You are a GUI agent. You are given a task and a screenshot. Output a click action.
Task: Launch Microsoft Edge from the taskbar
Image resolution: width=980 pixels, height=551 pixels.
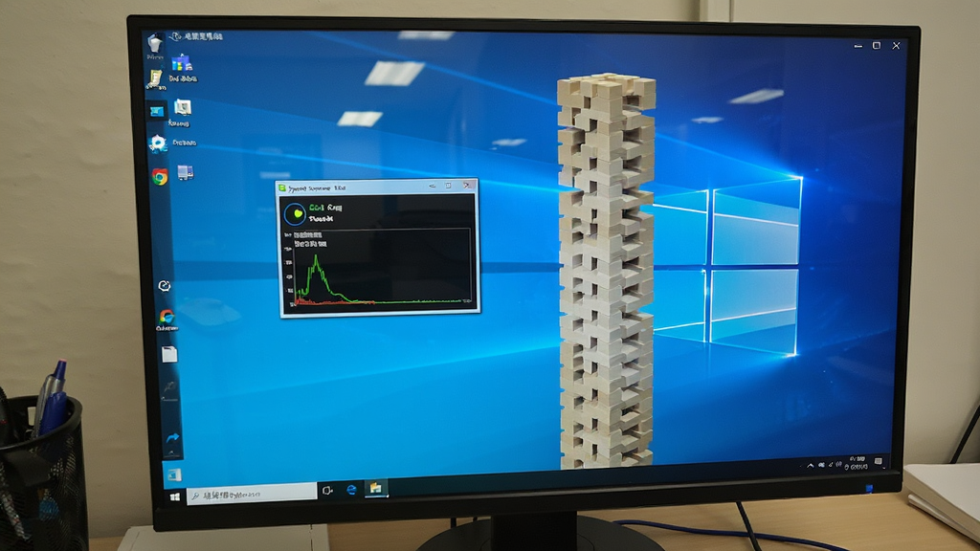[351, 489]
